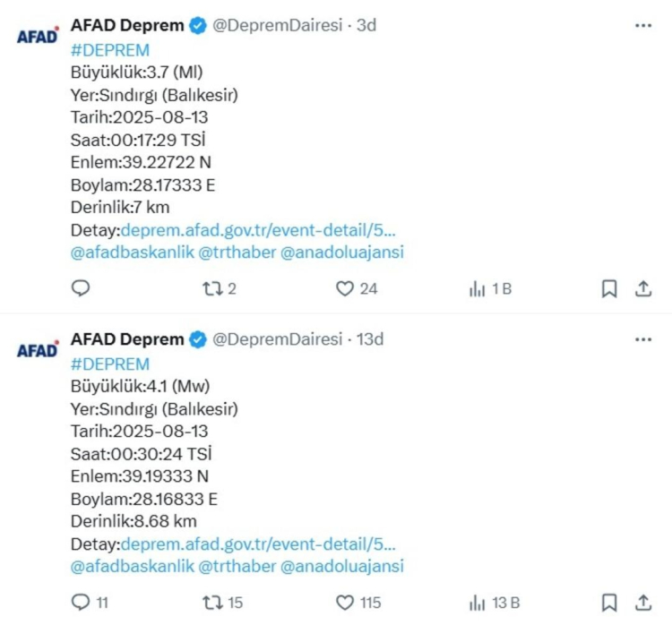The image size is (672, 625).
Task: Share the first AFAD Deprem tweet
Action: pos(642,288)
